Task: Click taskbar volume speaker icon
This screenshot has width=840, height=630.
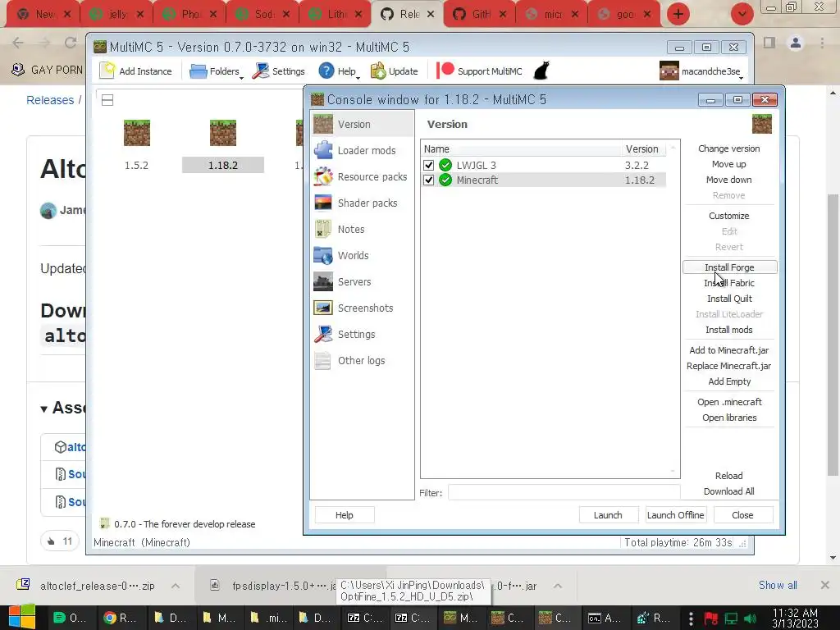Action: pyautogui.click(x=751, y=619)
